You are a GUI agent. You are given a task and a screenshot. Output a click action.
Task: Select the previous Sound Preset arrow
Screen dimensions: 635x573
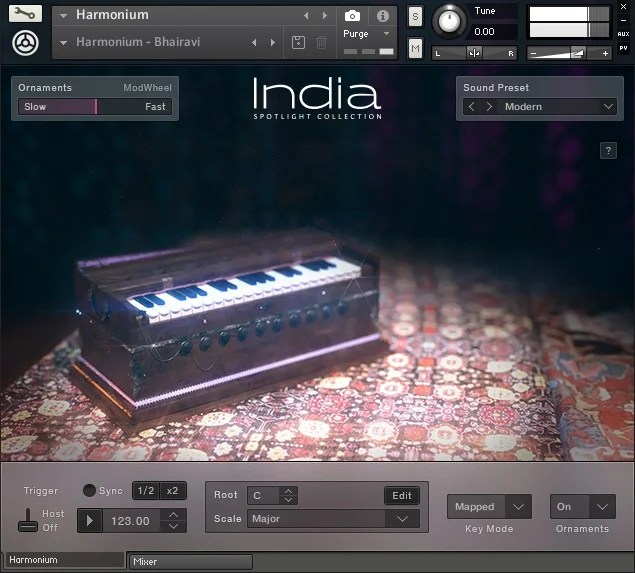coord(471,107)
